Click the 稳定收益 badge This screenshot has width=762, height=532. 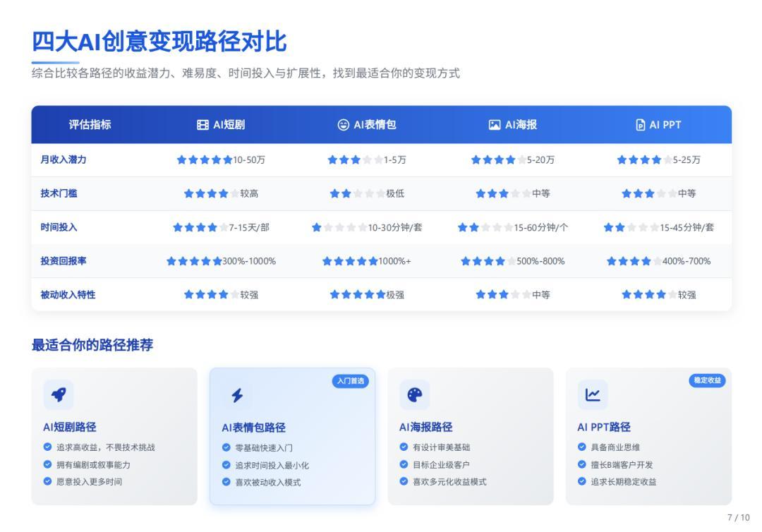[707, 380]
